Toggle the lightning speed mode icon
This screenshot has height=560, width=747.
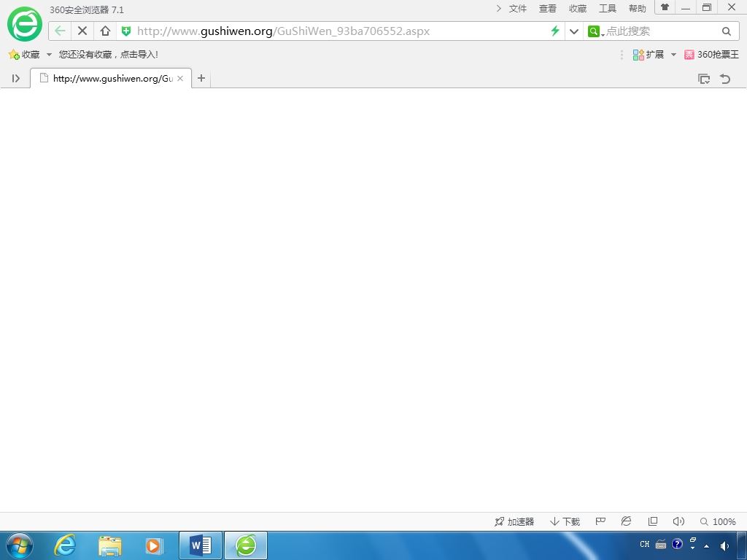coord(555,31)
